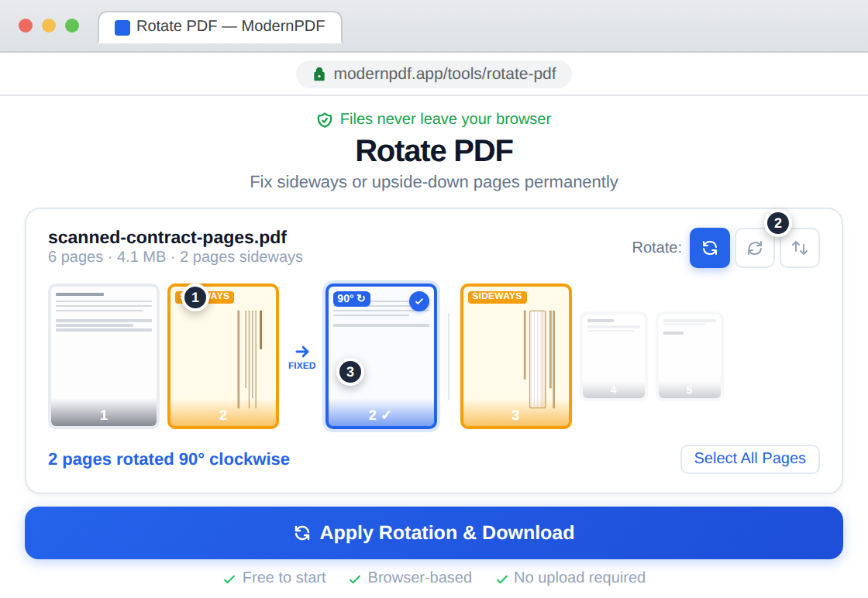Click the padlock icon in the address bar

point(319,74)
